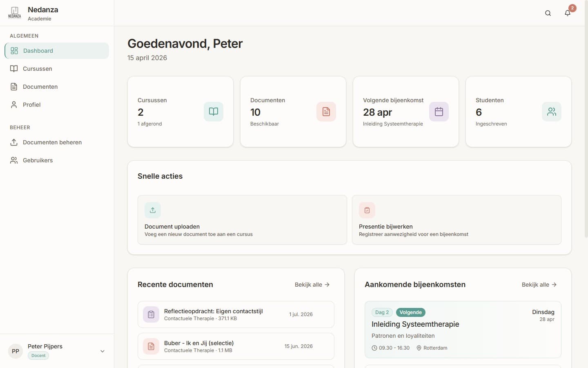Click the Volgende badge
Screen dimensions: 588x368
(411, 312)
